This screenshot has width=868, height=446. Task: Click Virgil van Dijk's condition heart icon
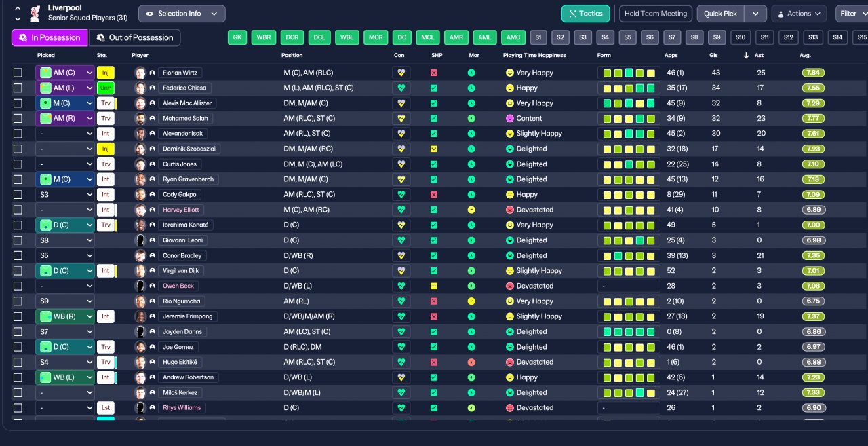401,271
